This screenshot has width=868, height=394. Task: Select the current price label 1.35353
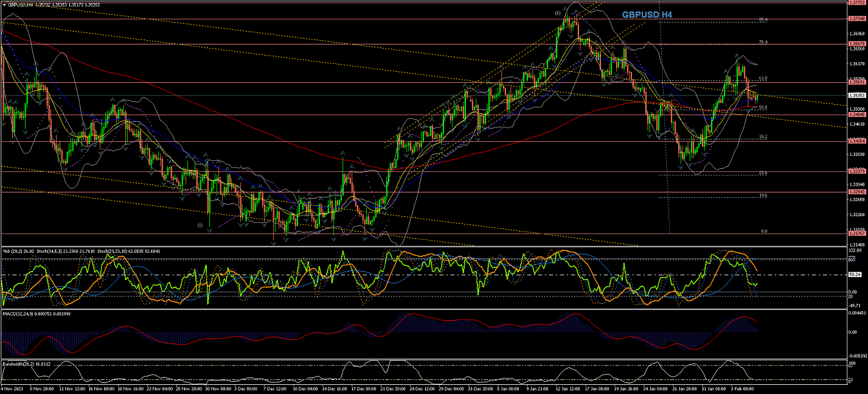click(856, 94)
